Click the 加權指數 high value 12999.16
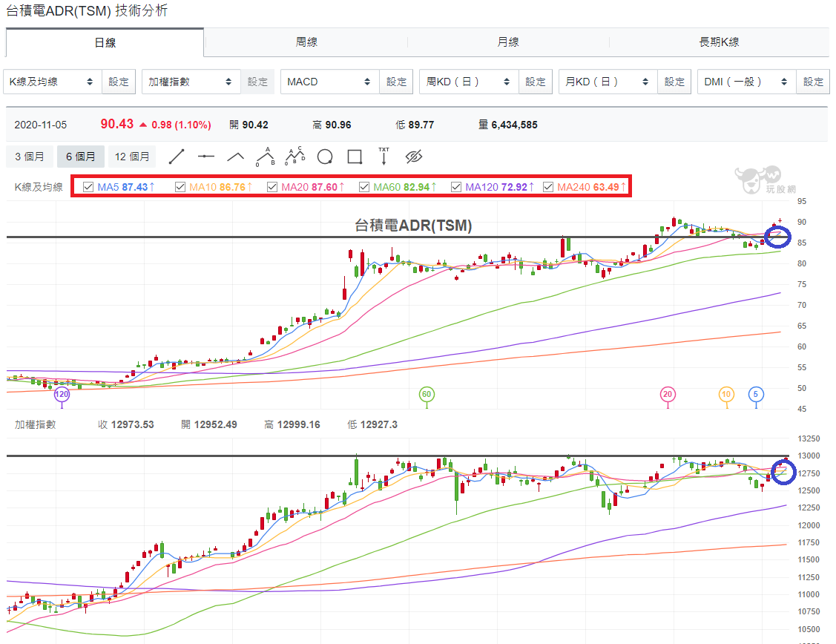Image resolution: width=836 pixels, height=644 pixels. (298, 425)
